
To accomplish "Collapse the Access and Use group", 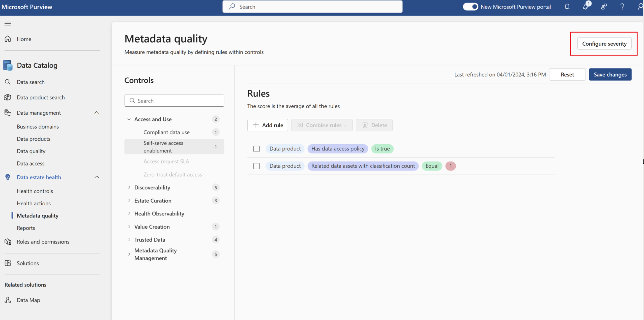I will tap(129, 119).
